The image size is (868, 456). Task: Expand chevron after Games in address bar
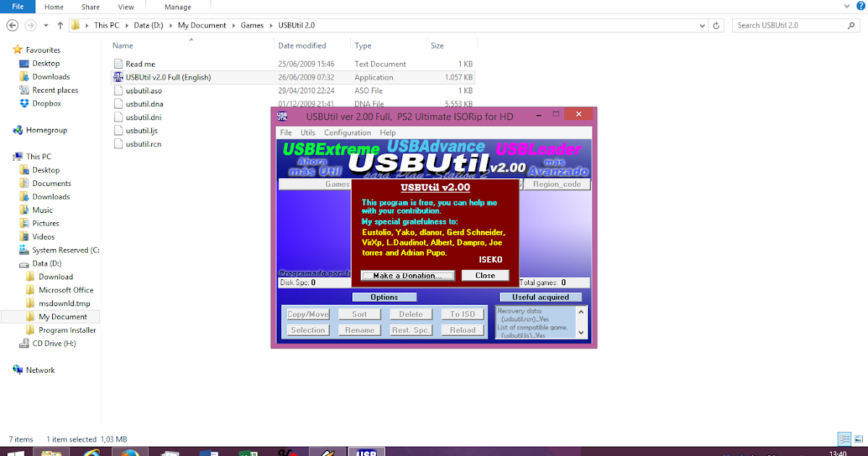pyautogui.click(x=272, y=25)
